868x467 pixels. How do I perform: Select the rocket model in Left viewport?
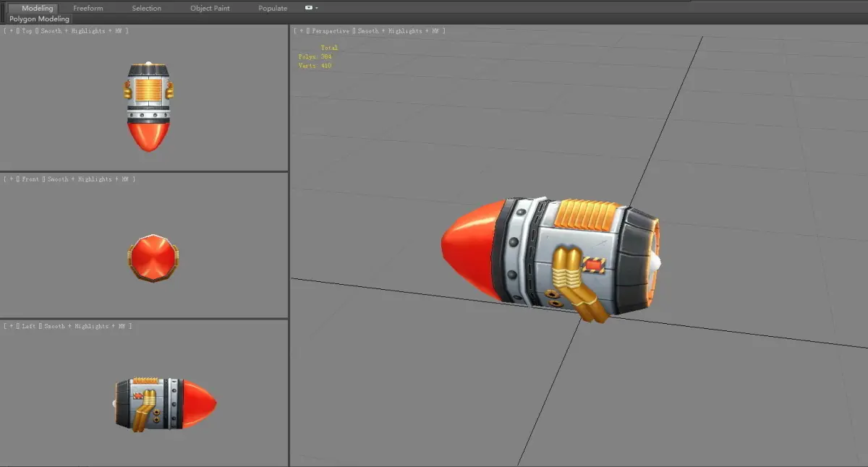click(x=165, y=403)
